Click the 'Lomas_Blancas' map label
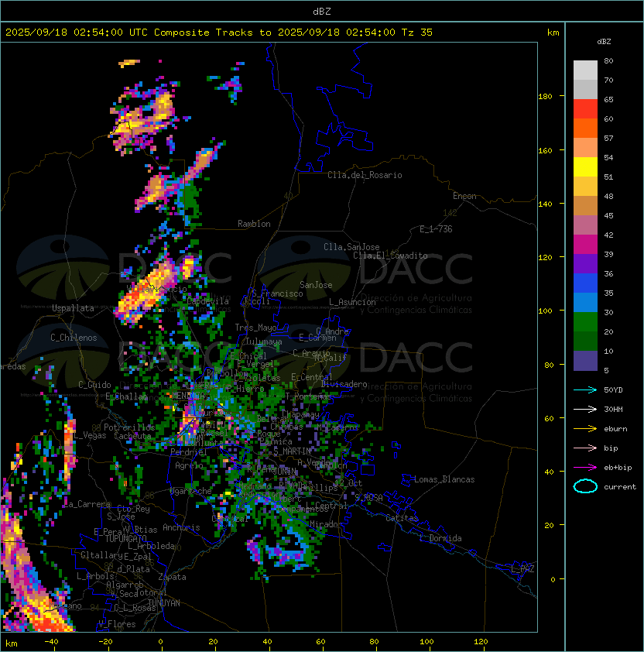 (444, 479)
